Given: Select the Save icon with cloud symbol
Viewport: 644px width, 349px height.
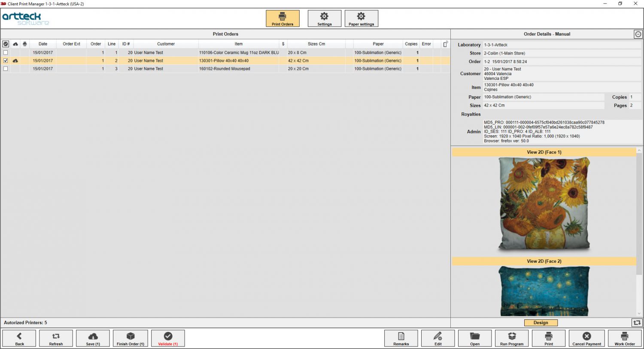Looking at the screenshot, I should (92, 338).
